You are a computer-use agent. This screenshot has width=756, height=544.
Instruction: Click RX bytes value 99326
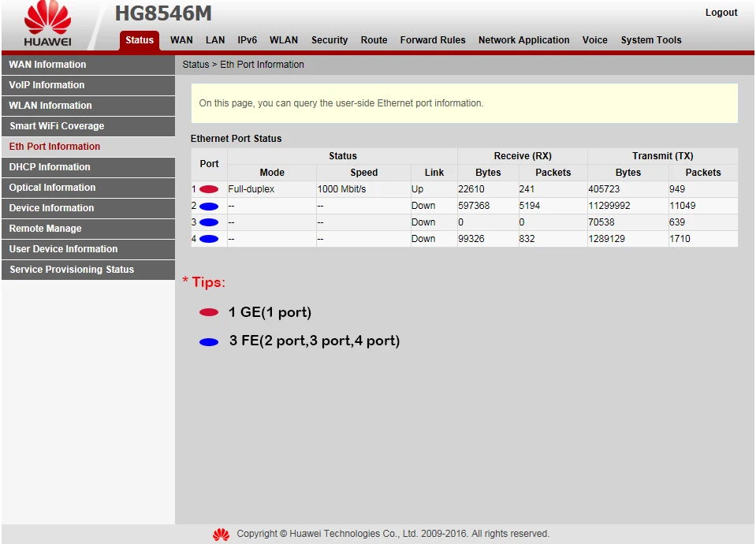point(471,239)
